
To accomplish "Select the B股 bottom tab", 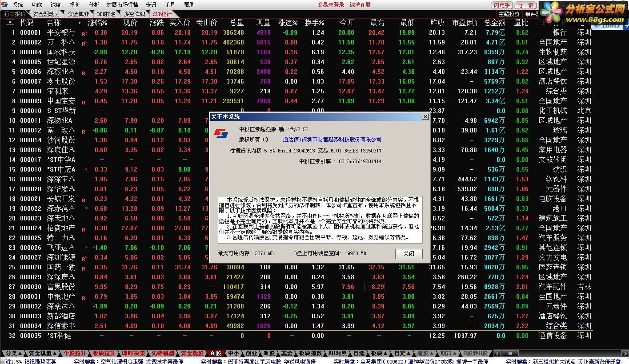I will pos(269,353).
